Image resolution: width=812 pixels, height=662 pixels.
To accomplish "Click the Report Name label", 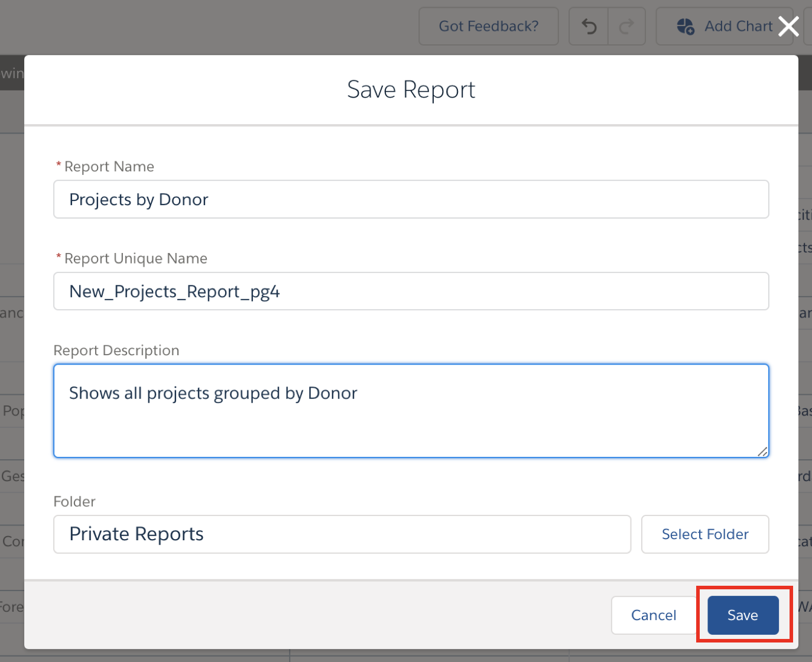I will point(109,167).
